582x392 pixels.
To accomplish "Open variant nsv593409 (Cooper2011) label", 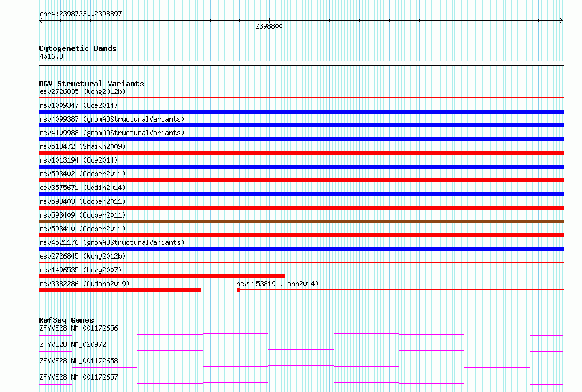I will pyautogui.click(x=82, y=215).
